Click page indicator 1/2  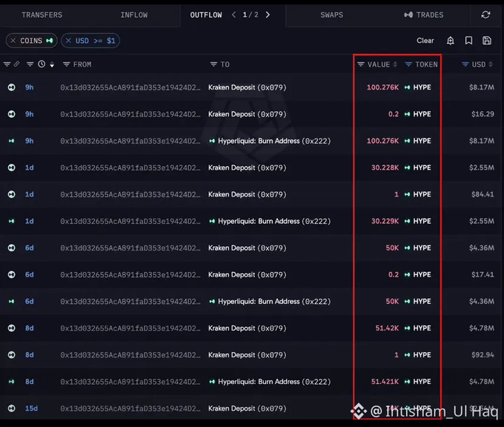(x=251, y=15)
